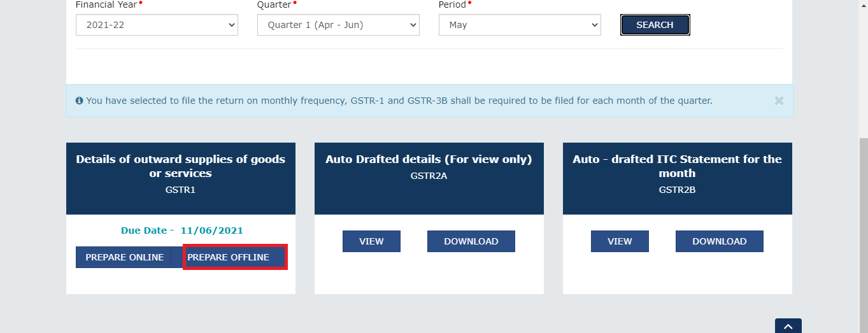Open the Period dropdown showing May
The height and width of the screenshot is (333, 868).
tap(520, 25)
